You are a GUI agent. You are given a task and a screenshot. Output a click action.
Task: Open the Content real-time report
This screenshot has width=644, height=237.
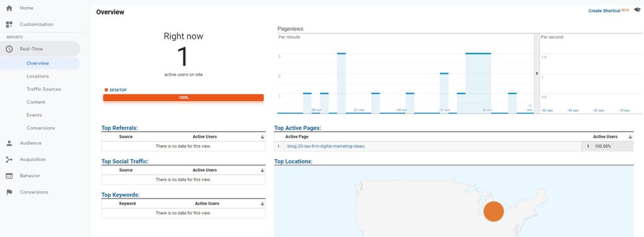click(x=36, y=102)
